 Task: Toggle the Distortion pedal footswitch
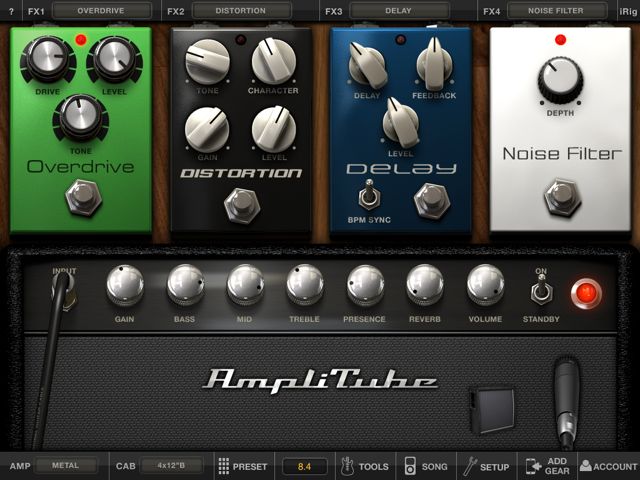(x=242, y=206)
